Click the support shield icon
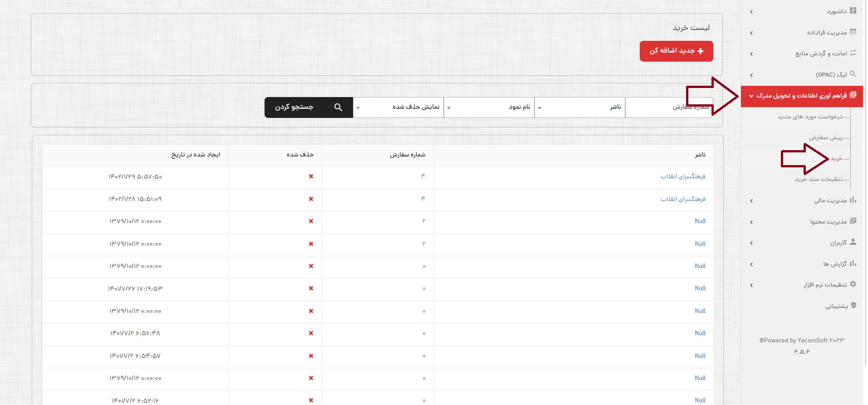Viewport: 868px width, 405px height. click(853, 306)
